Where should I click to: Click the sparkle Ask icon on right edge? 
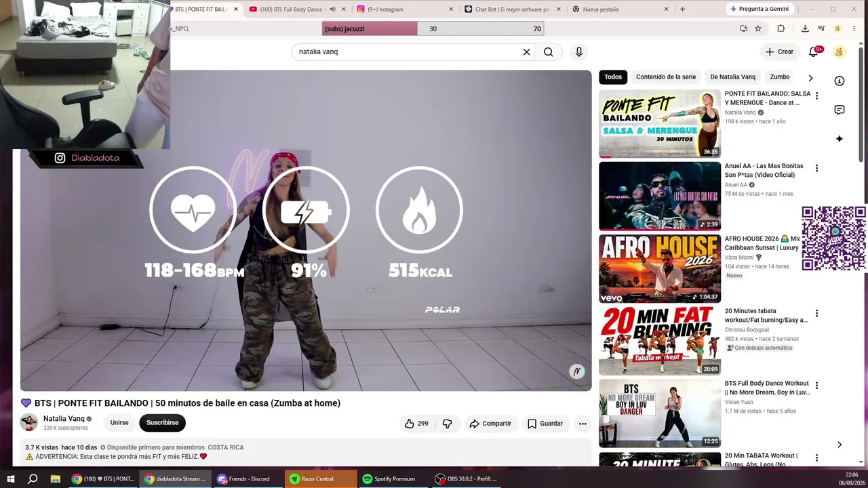[840, 139]
